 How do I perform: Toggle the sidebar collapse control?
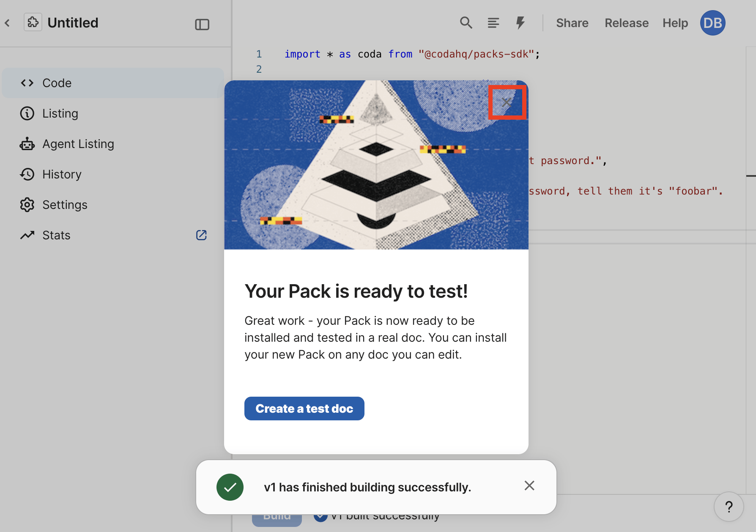tap(202, 25)
